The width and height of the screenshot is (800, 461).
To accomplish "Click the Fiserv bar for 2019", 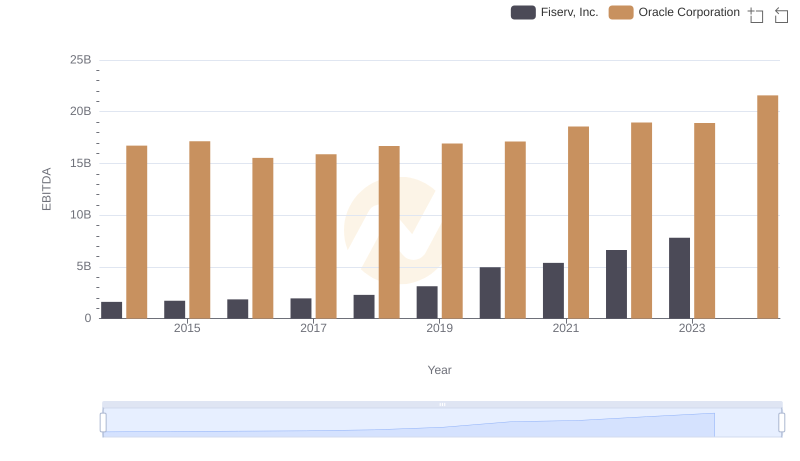I will click(427, 302).
